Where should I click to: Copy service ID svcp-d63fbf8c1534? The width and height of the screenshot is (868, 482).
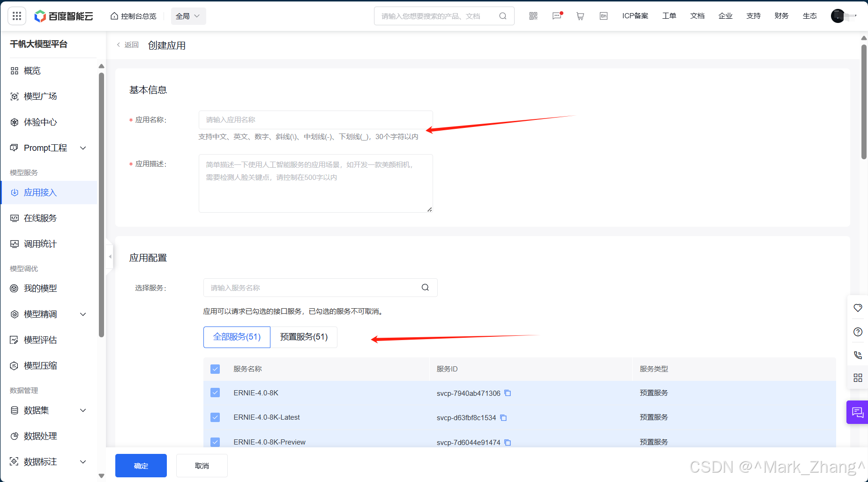pyautogui.click(x=503, y=417)
